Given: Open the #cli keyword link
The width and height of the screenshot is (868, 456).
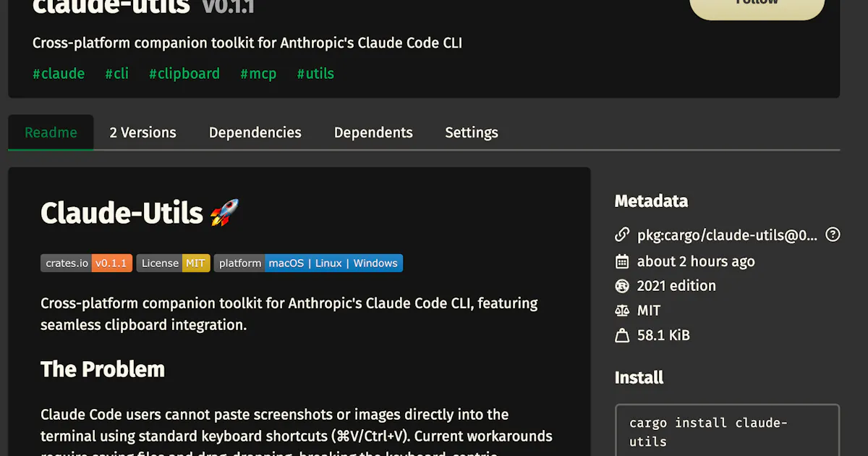Looking at the screenshot, I should point(117,74).
